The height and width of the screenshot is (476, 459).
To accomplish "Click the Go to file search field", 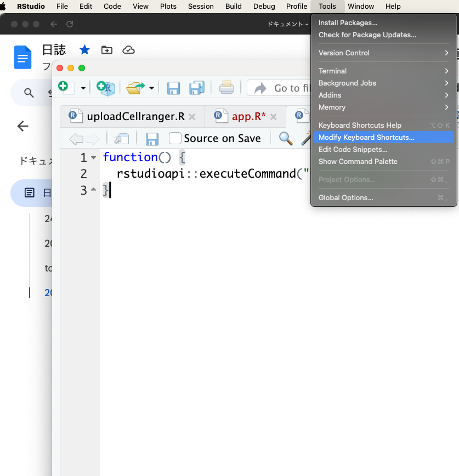I will point(279,88).
